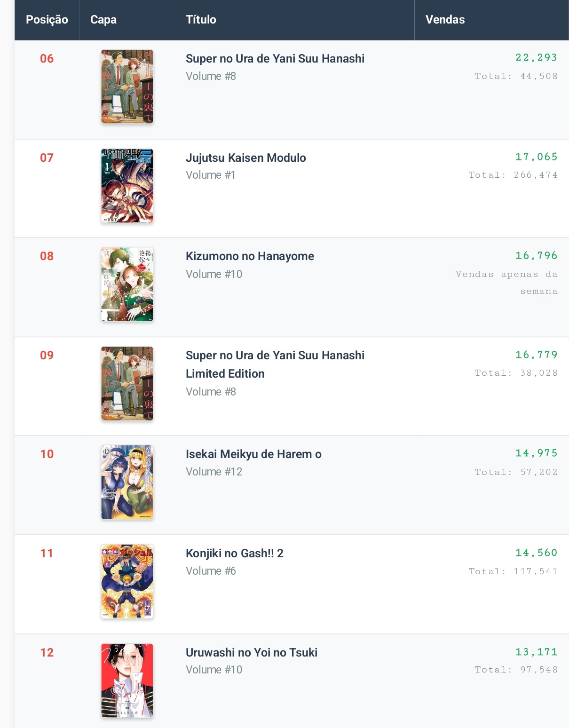Open the Jujutsu Kaisen Modulo cover thumbnail
The height and width of the screenshot is (728, 569).
point(127,186)
